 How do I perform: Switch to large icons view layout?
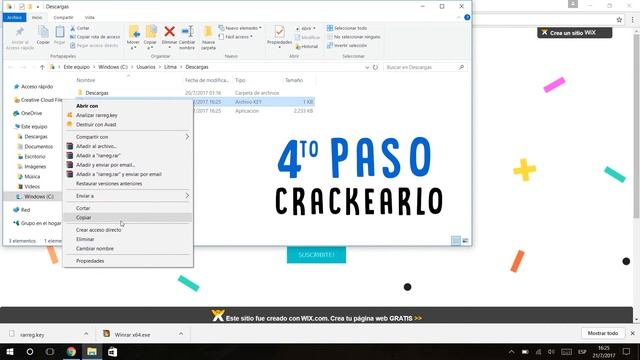(x=465, y=241)
